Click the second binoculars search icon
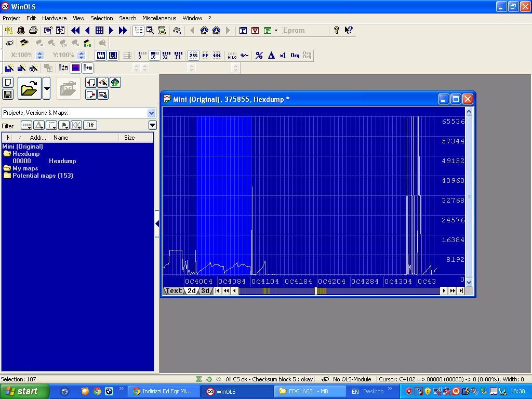 tap(216, 31)
